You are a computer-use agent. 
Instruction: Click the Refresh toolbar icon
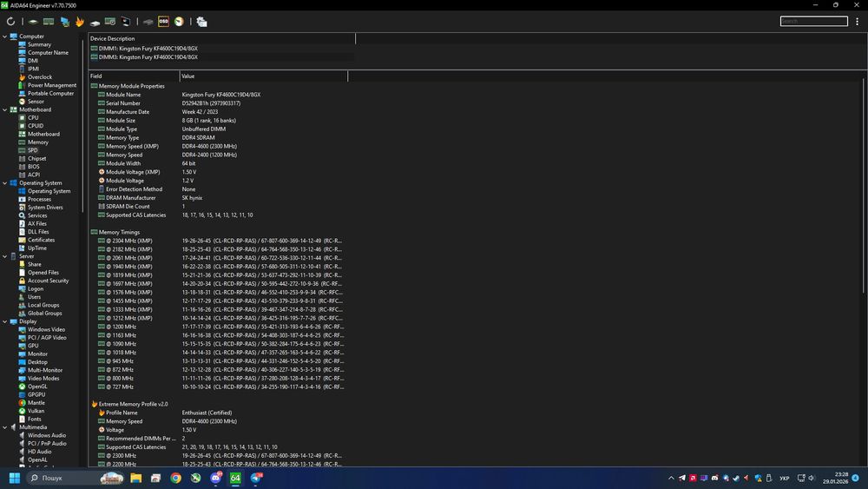[x=10, y=22]
